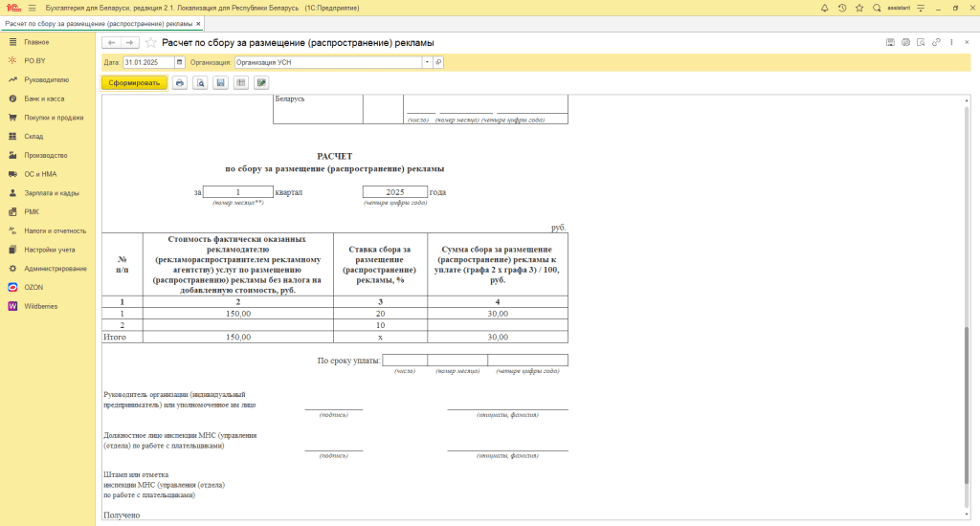Open the global search magnifier icon
Screen dimensions: 980x526
[877, 8]
